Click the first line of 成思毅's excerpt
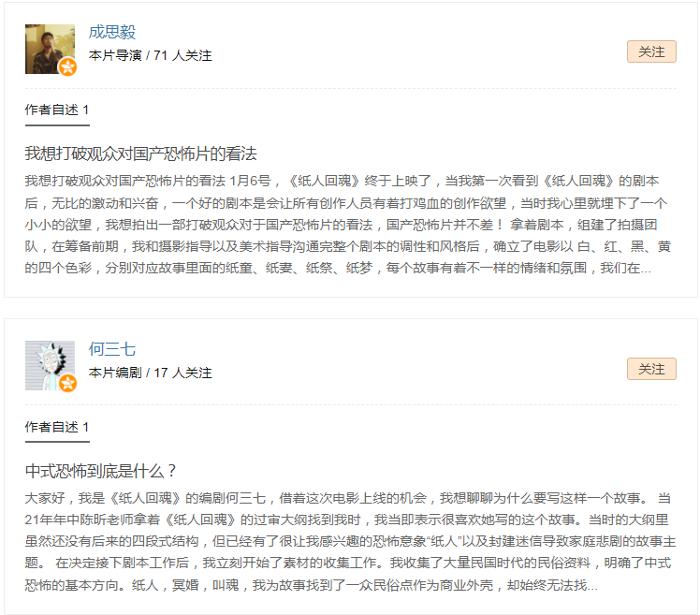 click(342, 181)
